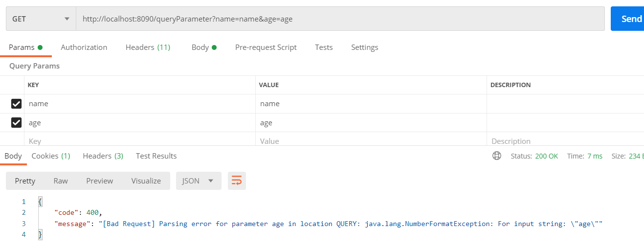Screen dimensions: 644x252
Task: Switch to the Authorization tab
Action: (84, 47)
